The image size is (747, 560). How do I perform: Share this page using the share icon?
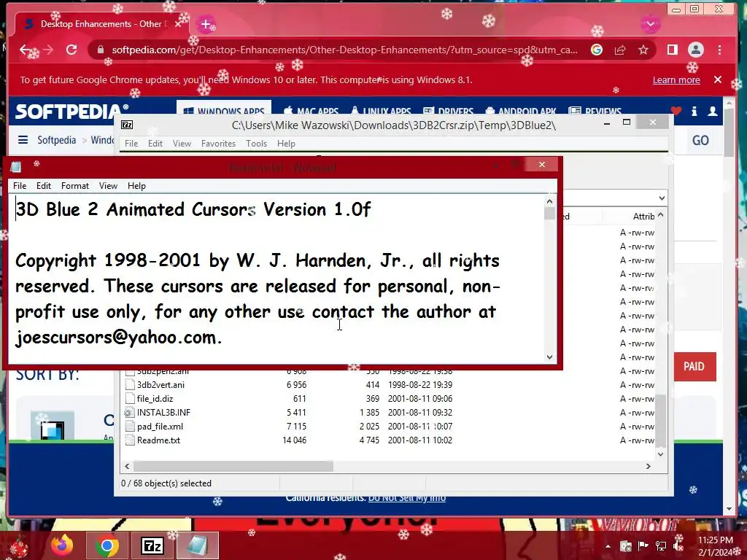[x=620, y=50]
